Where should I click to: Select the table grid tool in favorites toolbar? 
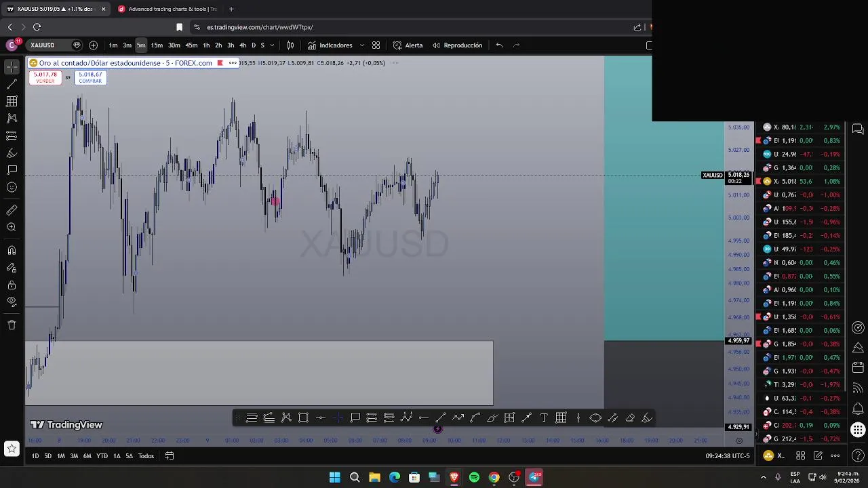[561, 418]
